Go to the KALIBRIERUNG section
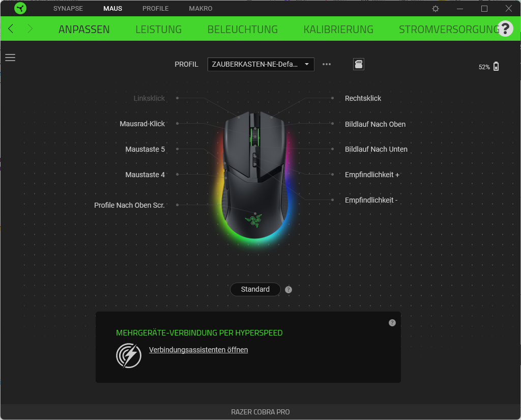The height and width of the screenshot is (420, 521). pos(338,29)
